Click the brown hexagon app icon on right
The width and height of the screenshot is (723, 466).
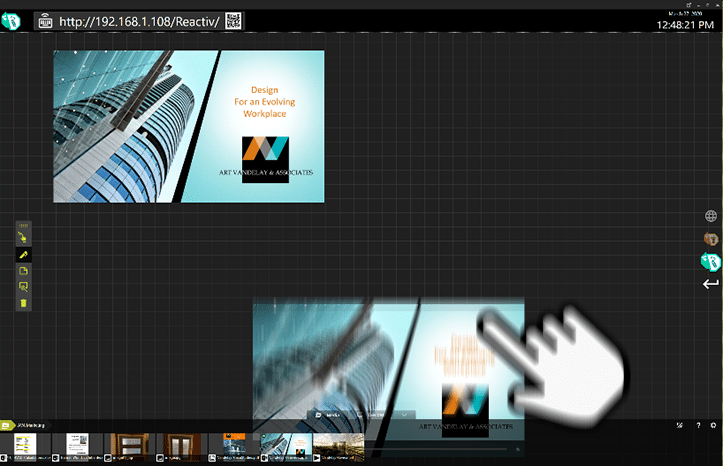pos(711,239)
